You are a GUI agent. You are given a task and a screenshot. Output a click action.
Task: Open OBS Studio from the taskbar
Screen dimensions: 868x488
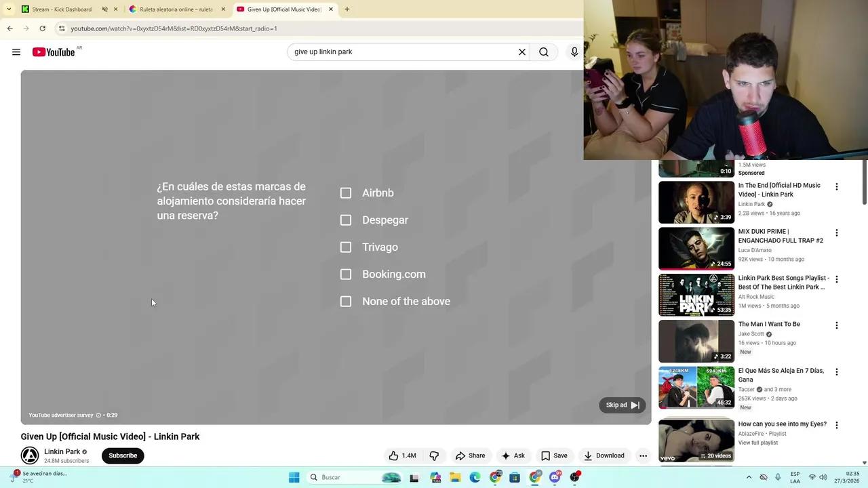pos(575,477)
